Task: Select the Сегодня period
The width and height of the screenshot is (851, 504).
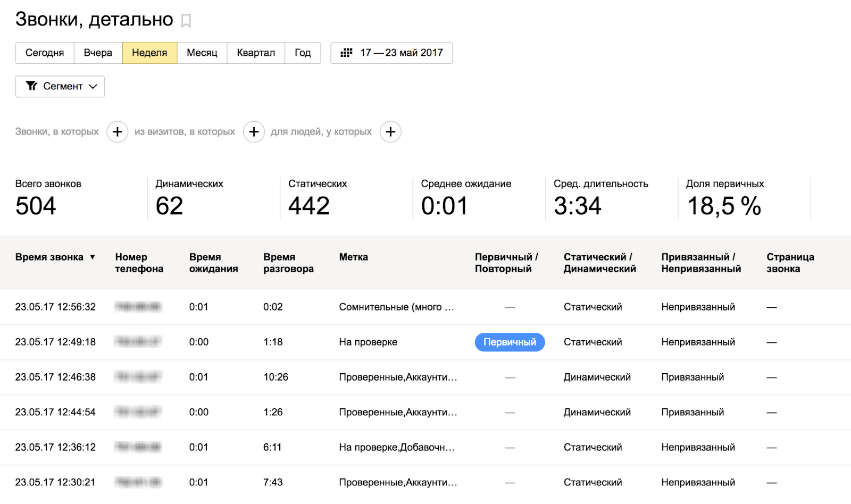Action: tap(45, 53)
